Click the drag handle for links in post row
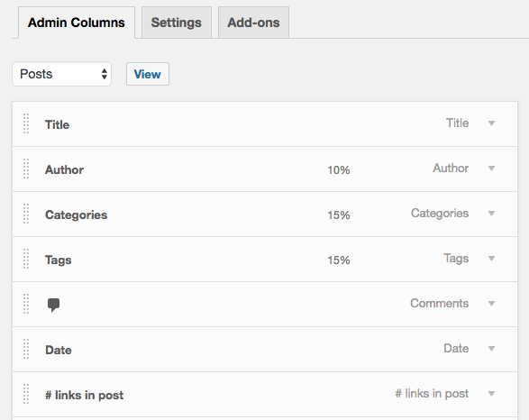 point(26,394)
